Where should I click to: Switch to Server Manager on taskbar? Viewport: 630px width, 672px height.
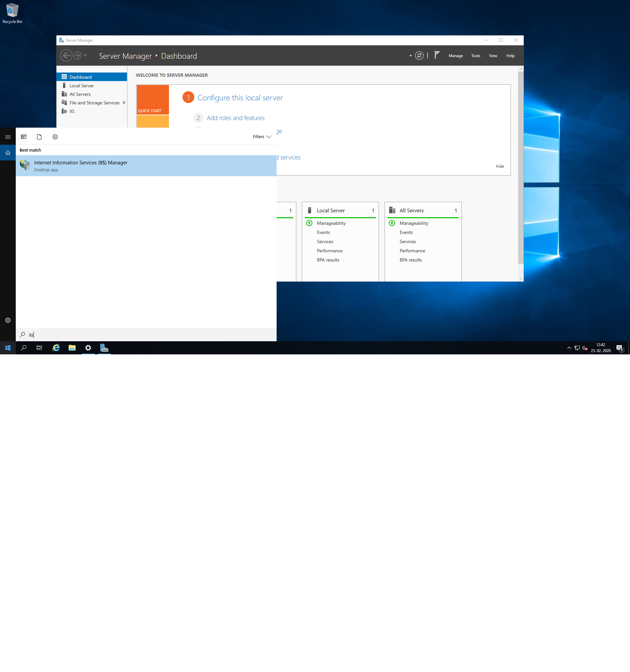click(x=104, y=348)
